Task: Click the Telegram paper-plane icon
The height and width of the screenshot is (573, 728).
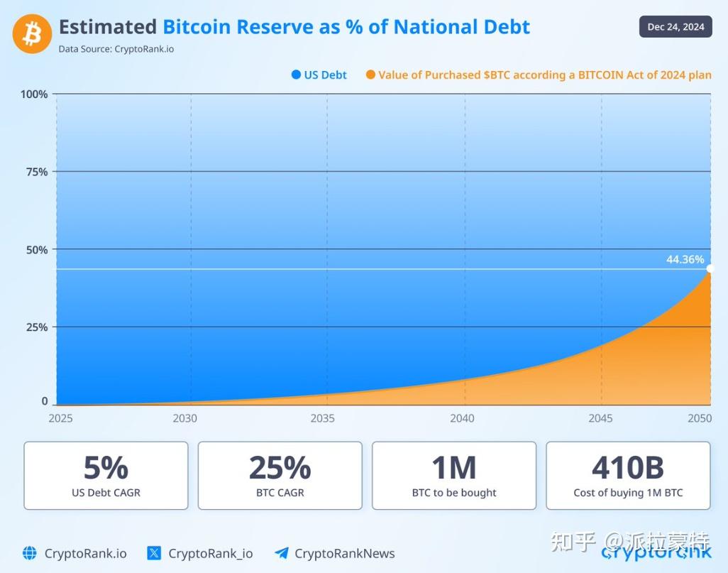Action: [x=282, y=553]
